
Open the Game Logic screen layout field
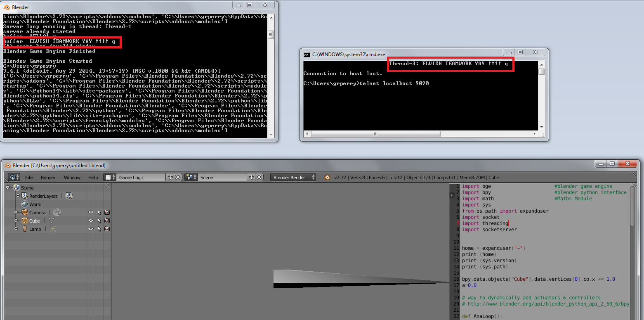(x=142, y=177)
